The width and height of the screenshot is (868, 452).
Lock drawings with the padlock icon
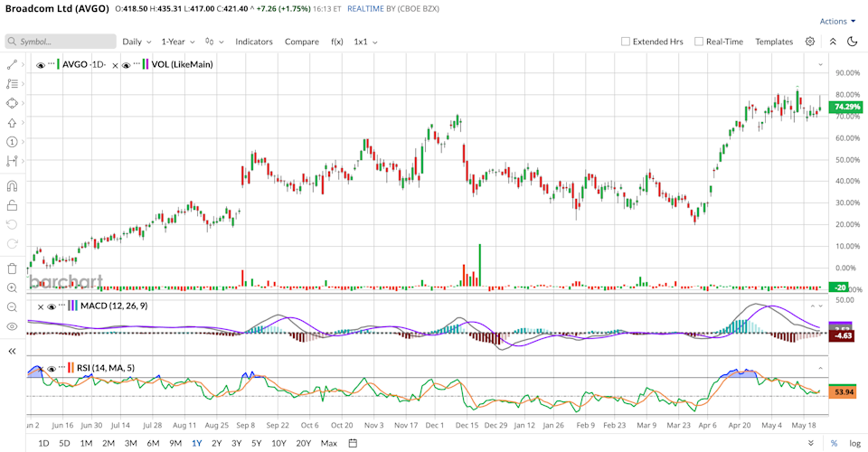click(12, 205)
